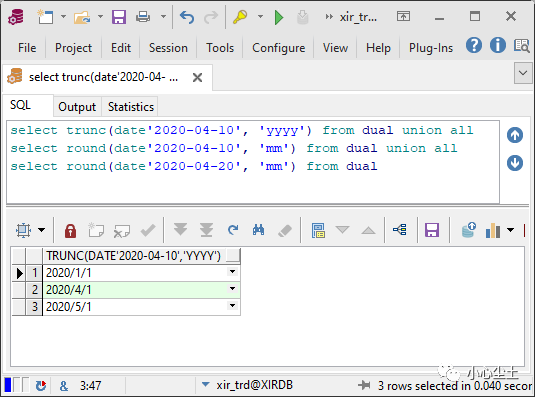The height and width of the screenshot is (397, 535).
Task: Click the previous SQL up-arrow button
Action: pyautogui.click(x=515, y=135)
